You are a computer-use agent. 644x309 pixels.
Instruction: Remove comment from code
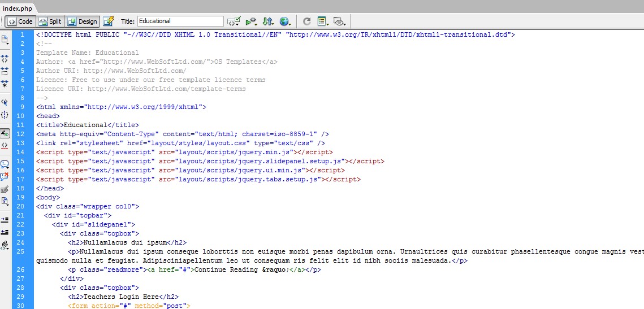pyautogui.click(x=5, y=177)
